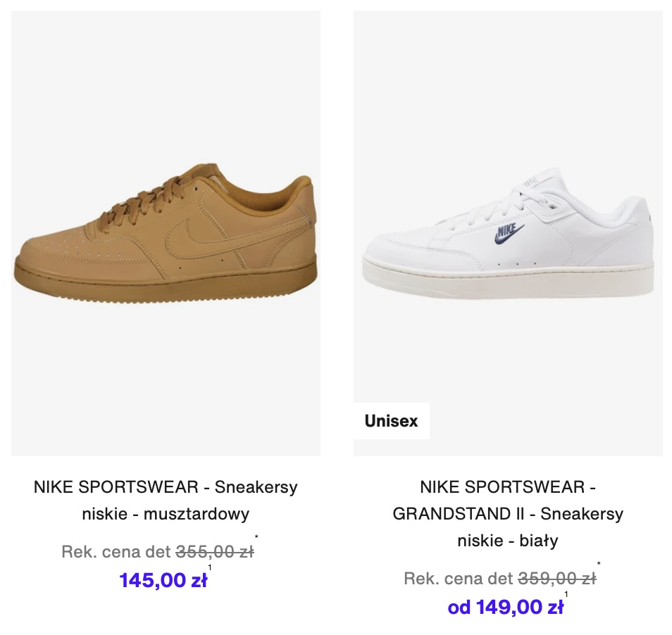Click the navy Nike logo on white shoe
Image resolution: width=672 pixels, height=635 pixels.
[x=509, y=234]
